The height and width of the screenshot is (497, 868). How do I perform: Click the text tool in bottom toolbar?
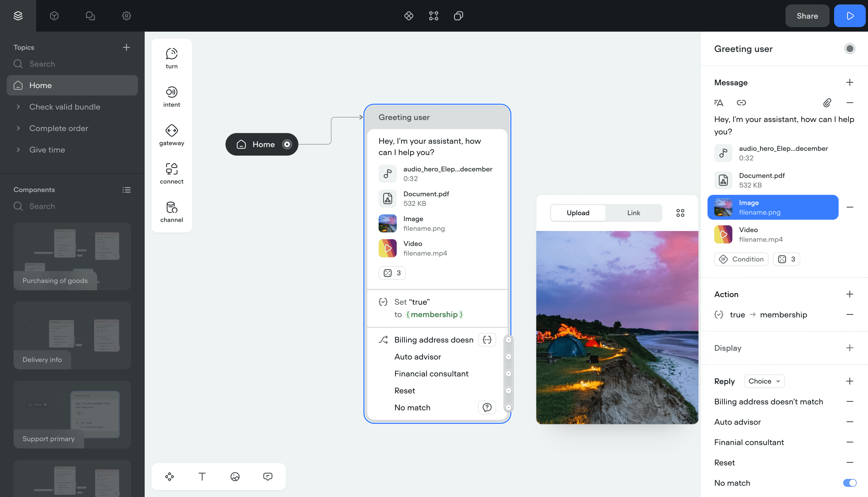pos(202,476)
